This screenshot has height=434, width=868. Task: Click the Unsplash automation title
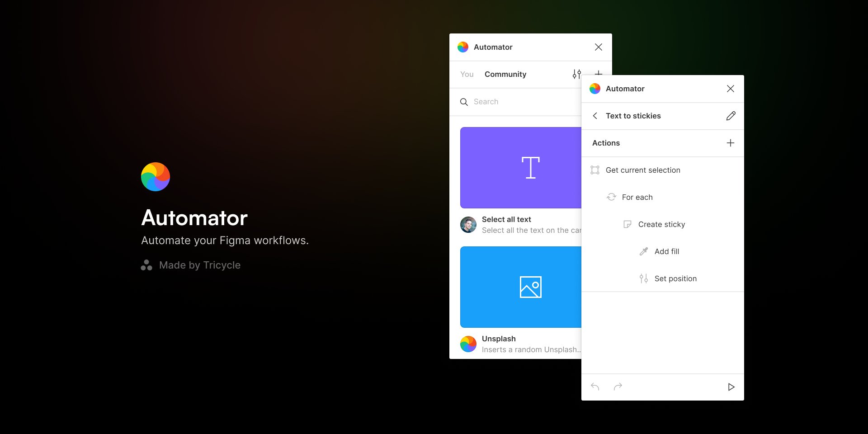[499, 339]
